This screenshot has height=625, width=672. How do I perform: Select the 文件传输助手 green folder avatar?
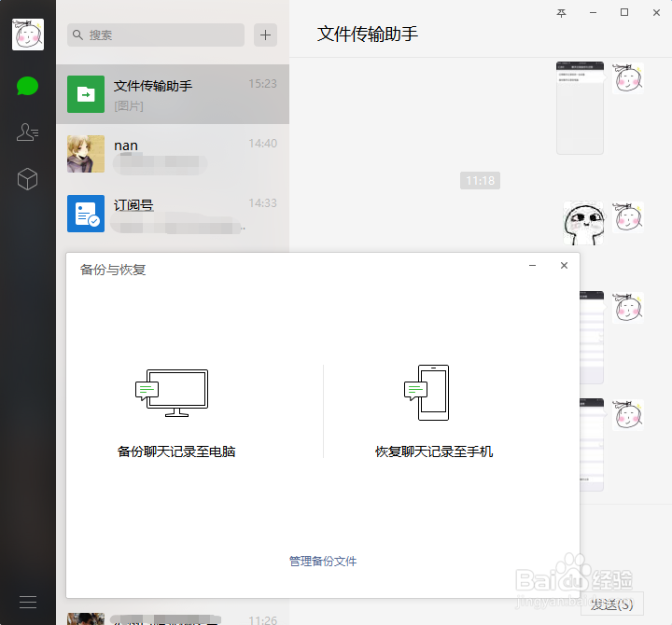(x=86, y=94)
